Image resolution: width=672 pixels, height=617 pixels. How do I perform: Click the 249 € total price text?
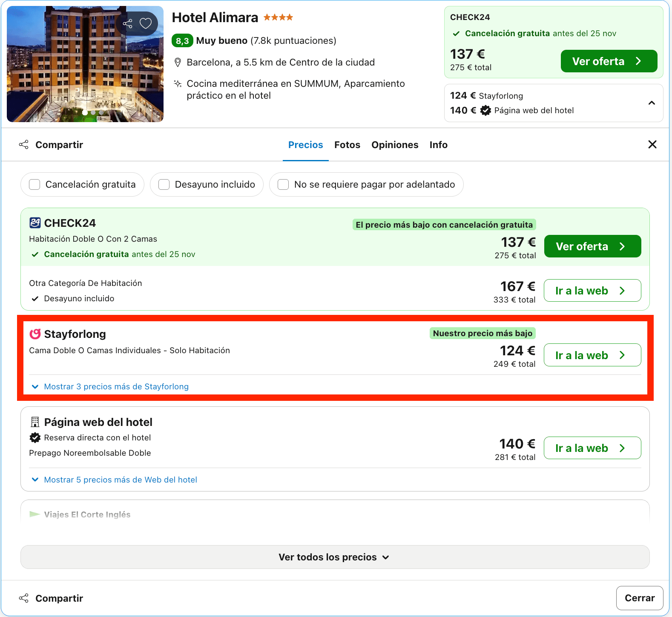(514, 364)
